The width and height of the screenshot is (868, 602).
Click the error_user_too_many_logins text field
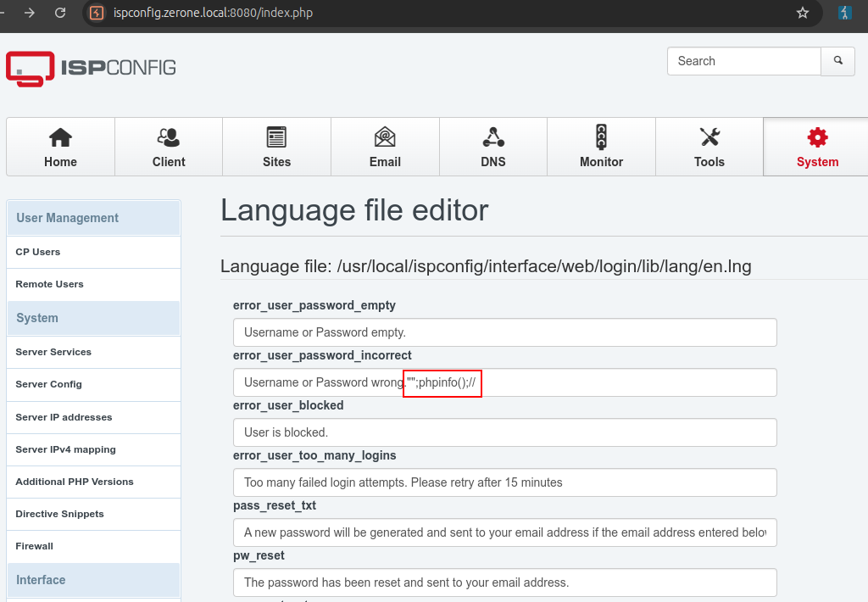coord(505,482)
